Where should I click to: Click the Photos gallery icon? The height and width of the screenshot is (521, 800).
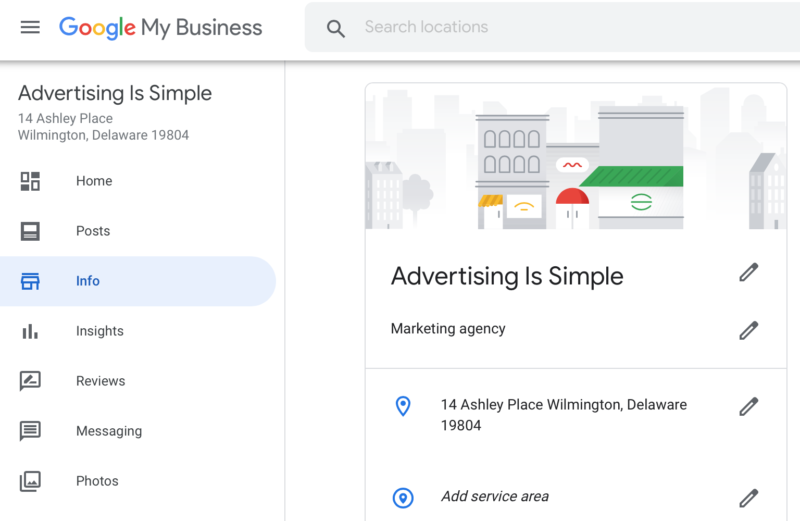(30, 481)
